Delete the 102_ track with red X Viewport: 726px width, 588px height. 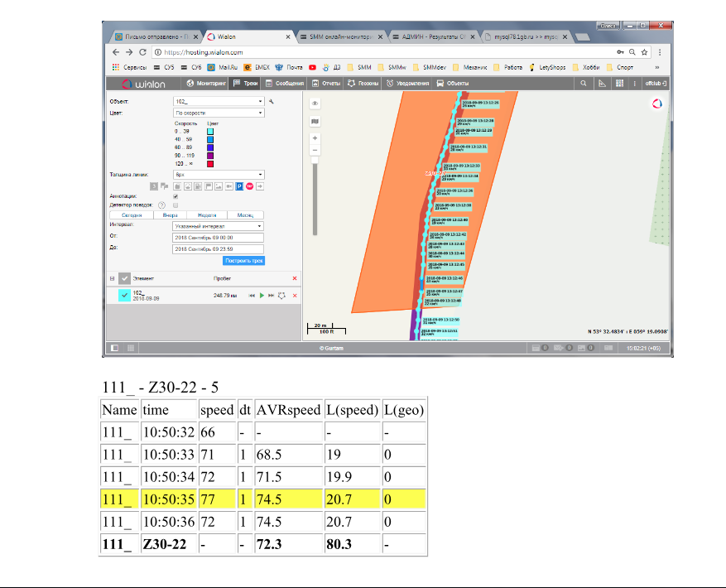295,295
